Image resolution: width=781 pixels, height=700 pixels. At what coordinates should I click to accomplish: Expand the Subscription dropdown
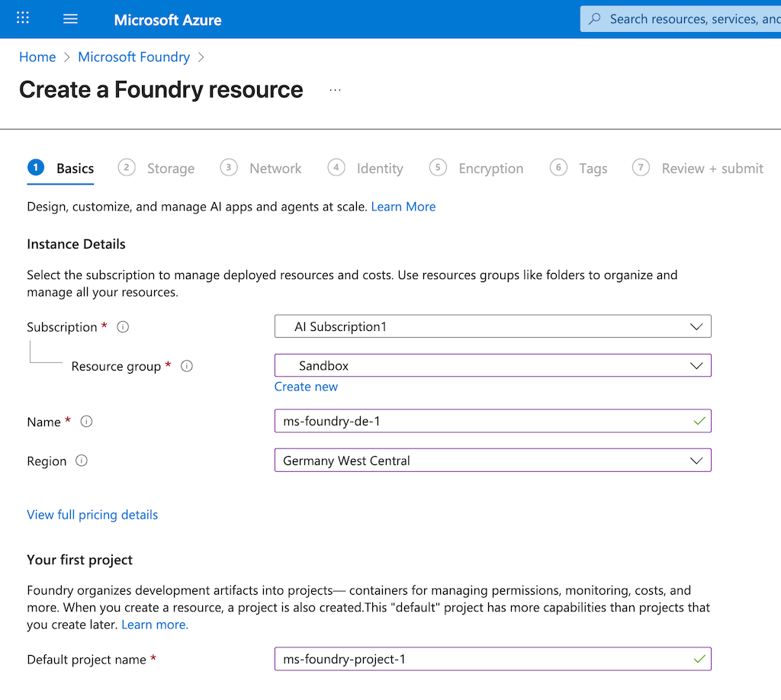coord(695,327)
